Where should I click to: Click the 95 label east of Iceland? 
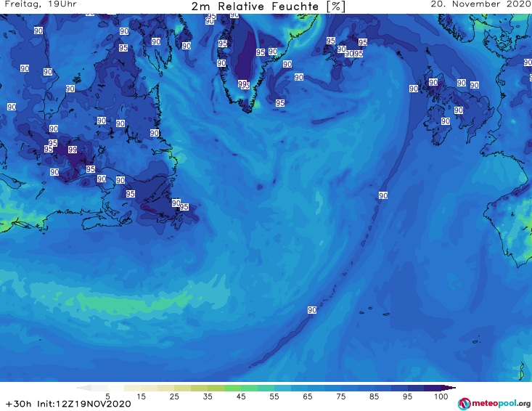point(363,42)
